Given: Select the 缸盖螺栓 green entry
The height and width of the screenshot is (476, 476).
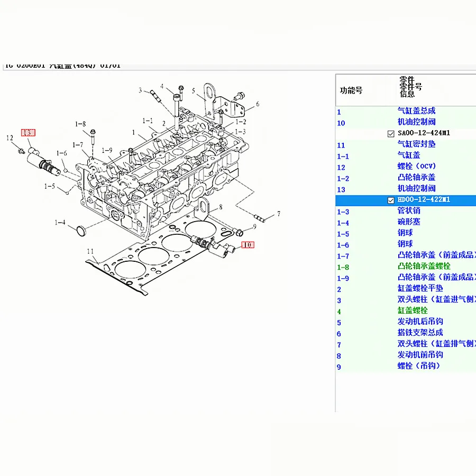Looking at the screenshot, I should (413, 311).
